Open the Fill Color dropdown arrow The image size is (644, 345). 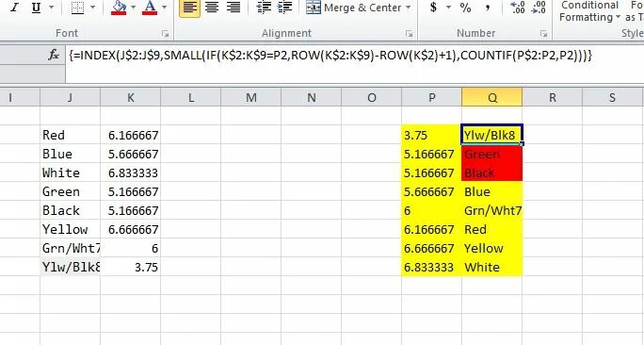133,7
